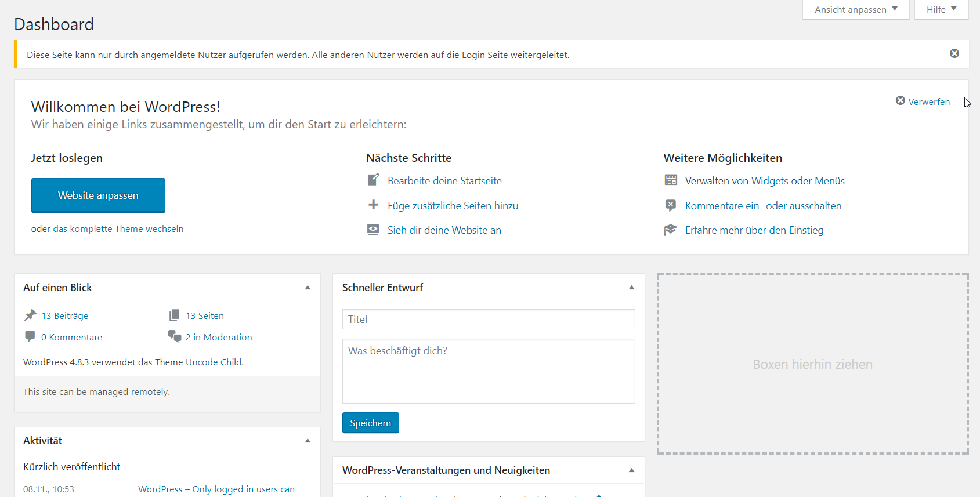Open Kommentare ein- oder ausschalten link
Viewport: 980px width, 497px height.
pyautogui.click(x=763, y=206)
